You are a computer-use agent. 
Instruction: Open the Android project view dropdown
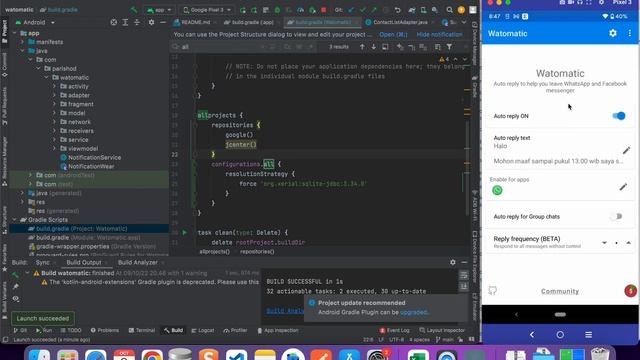coord(35,22)
